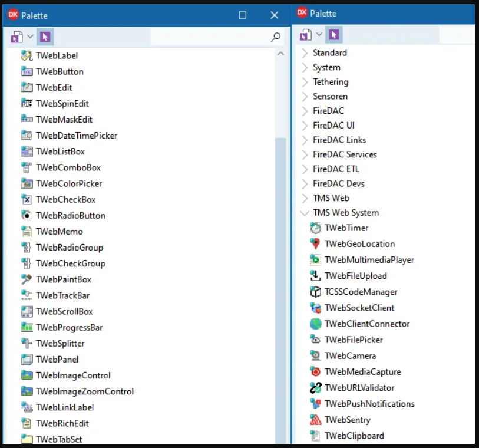This screenshot has width=479, height=448.
Task: Pick the TCSSCodeManager icon
Action: [x=316, y=292]
